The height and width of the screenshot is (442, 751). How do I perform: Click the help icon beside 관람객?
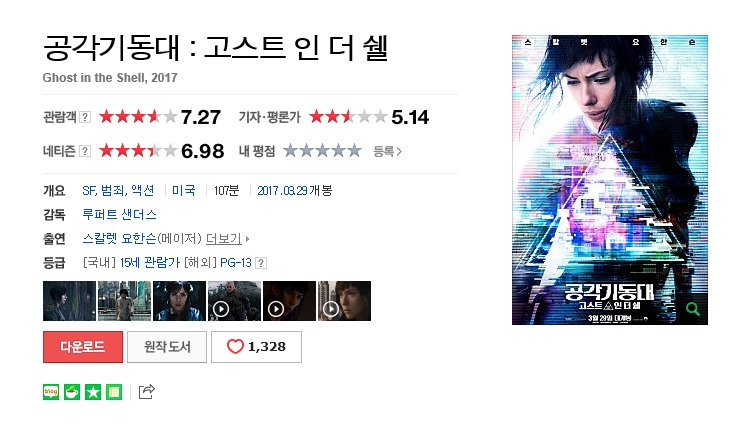(x=85, y=117)
